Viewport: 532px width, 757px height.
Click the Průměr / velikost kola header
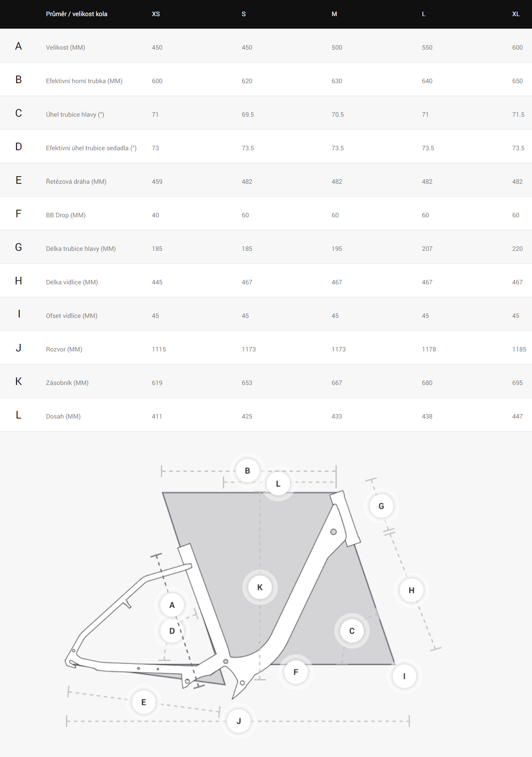point(76,14)
